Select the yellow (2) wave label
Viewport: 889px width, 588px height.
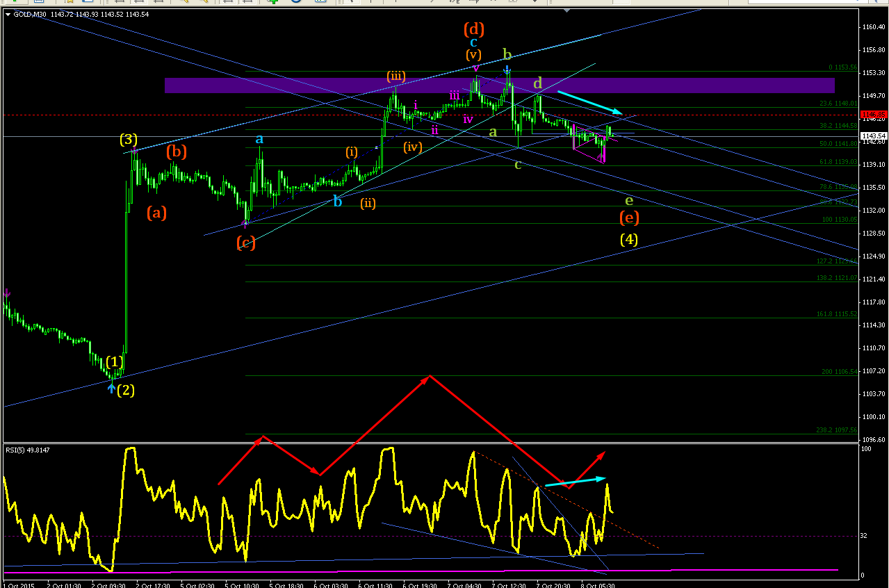[x=126, y=390]
